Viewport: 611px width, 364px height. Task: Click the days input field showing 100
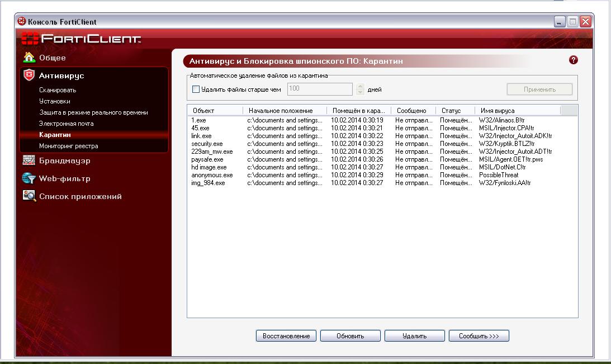click(x=320, y=89)
